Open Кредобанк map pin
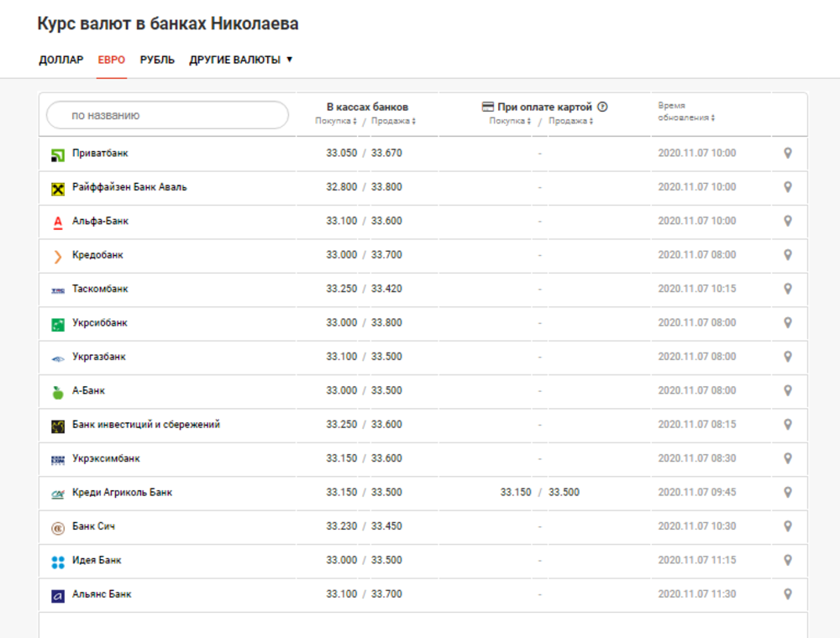 pos(788,254)
